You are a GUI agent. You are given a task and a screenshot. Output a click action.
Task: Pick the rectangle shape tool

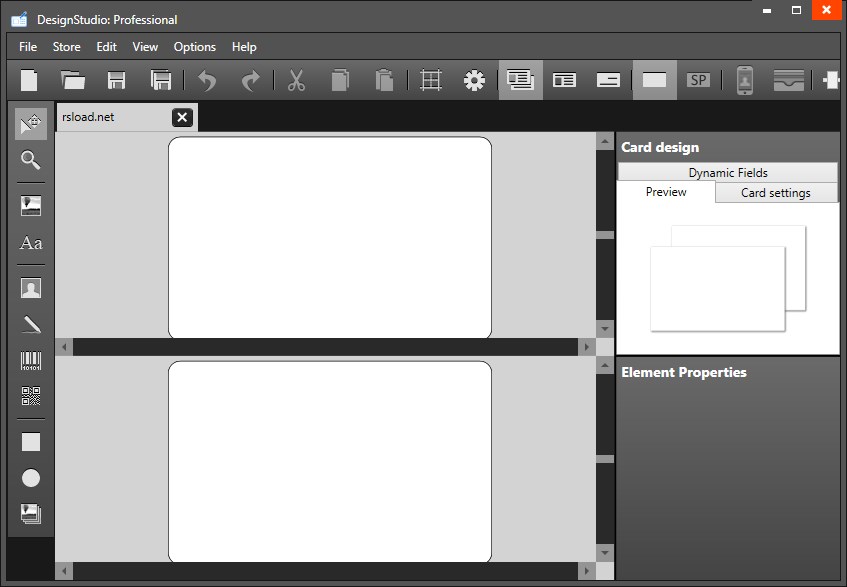pyautogui.click(x=30, y=441)
